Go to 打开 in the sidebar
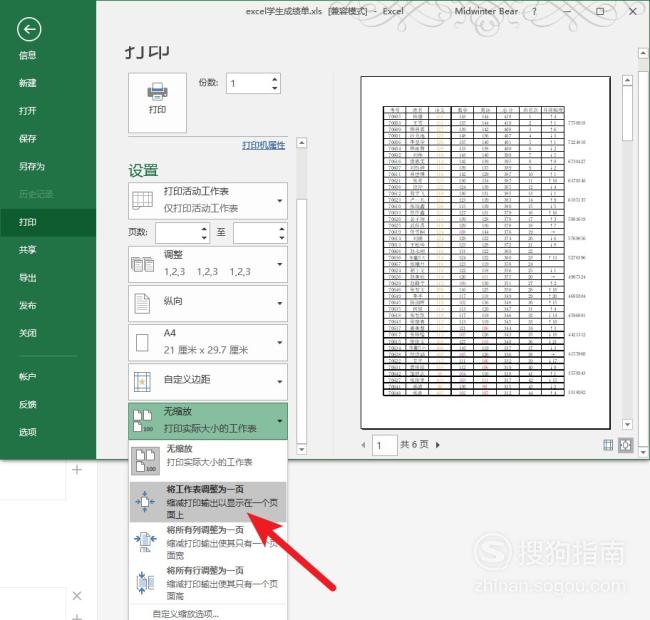The height and width of the screenshot is (620, 650). click(x=27, y=111)
